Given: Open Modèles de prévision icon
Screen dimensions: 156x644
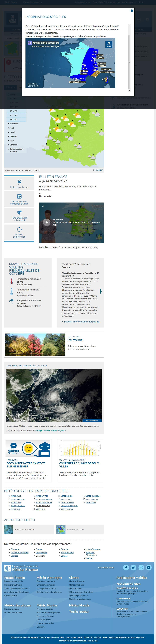Looking at the screenshot, I should point(19,229).
